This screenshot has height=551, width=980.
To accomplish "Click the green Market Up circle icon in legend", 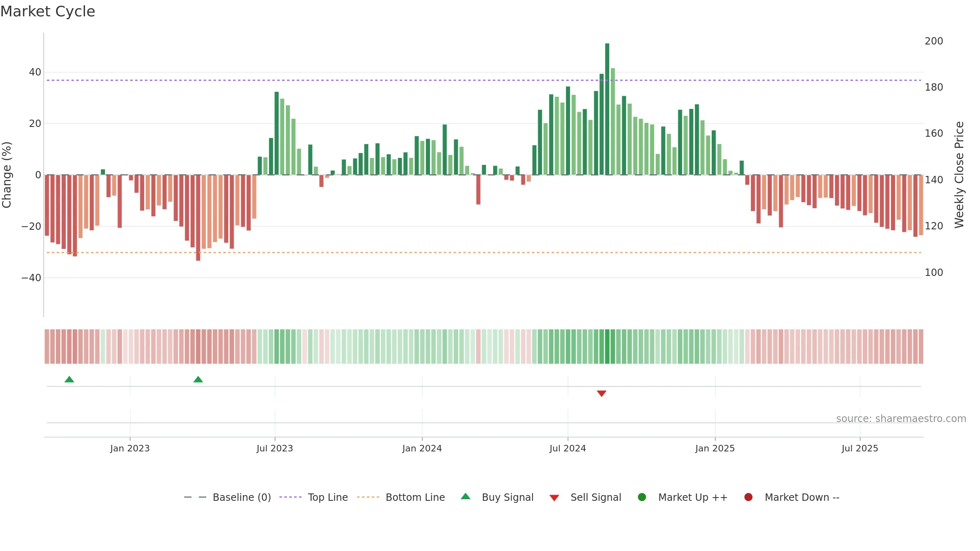I will point(642,497).
